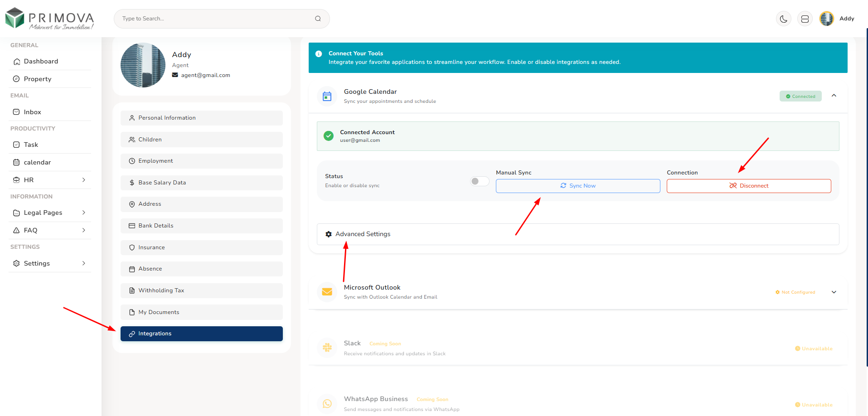Screen dimensions: 868x416
Task: Expand the HR sidebar menu
Action: click(x=49, y=180)
